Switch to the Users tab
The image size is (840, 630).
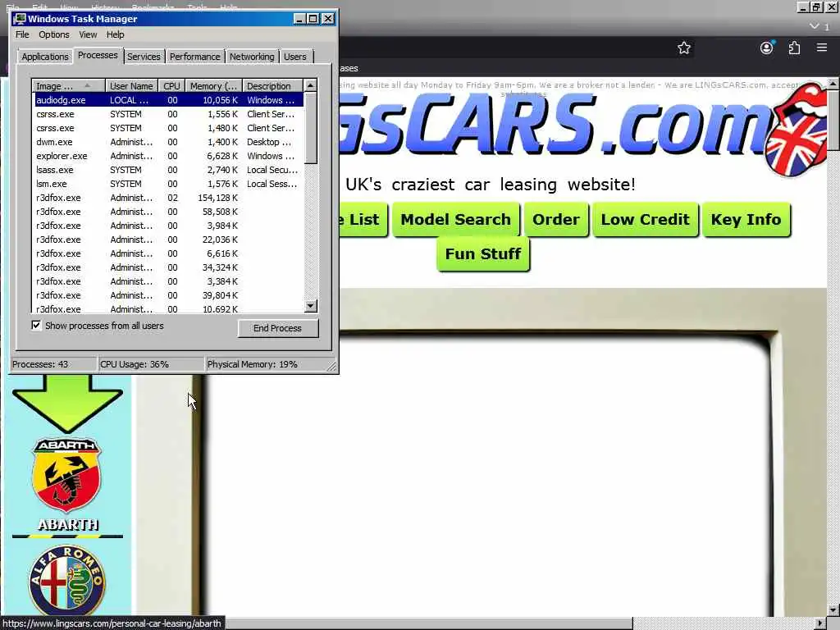pos(295,57)
